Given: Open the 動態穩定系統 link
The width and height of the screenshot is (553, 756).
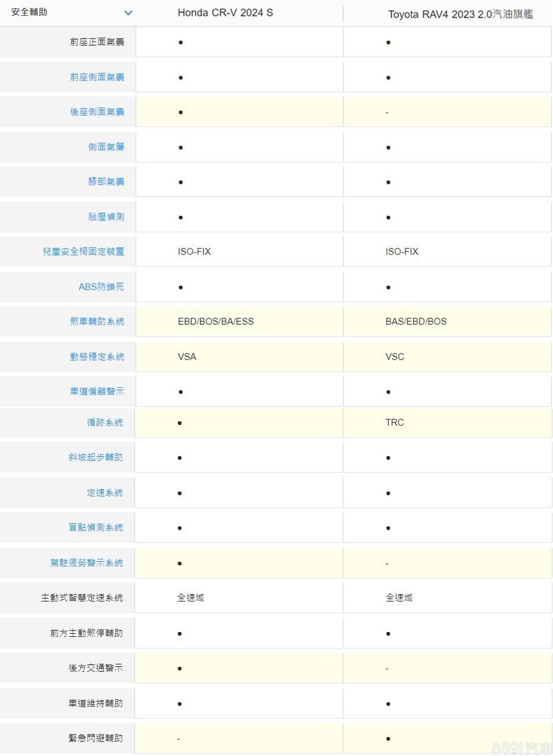Looking at the screenshot, I should tap(97, 357).
